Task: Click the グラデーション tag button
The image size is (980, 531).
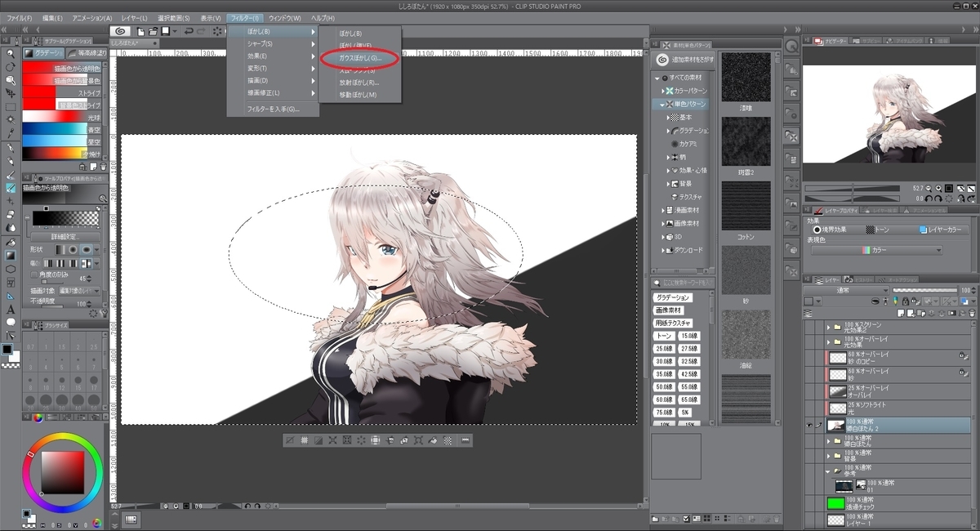Action: (673, 298)
